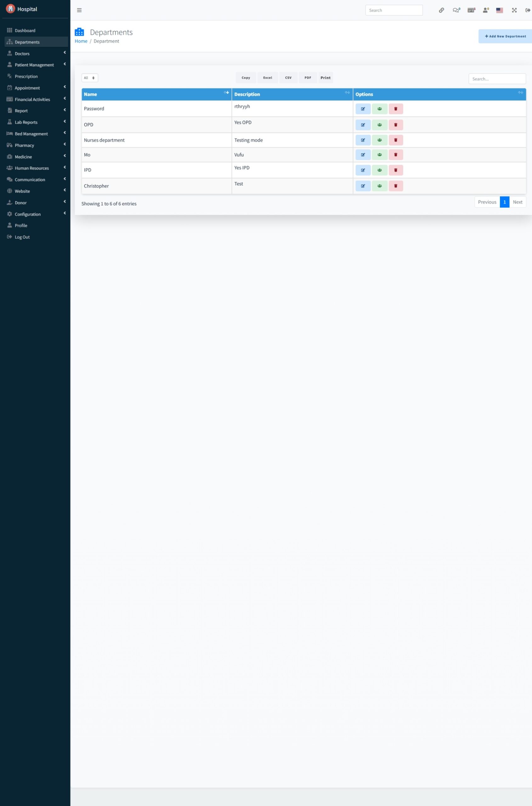
Task: Edit the Nurses department row
Action: pyautogui.click(x=363, y=140)
